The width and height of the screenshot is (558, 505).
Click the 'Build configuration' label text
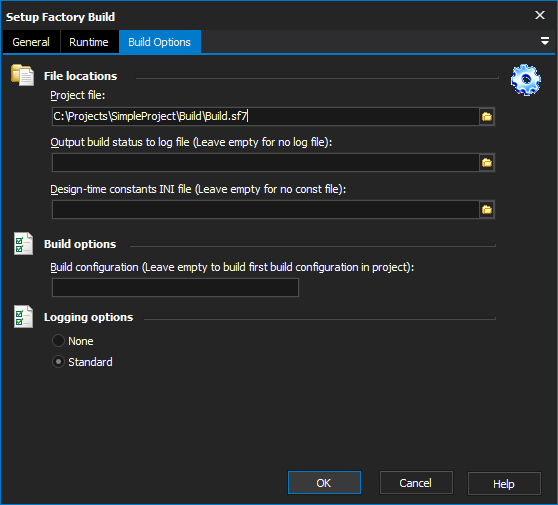tap(232, 267)
